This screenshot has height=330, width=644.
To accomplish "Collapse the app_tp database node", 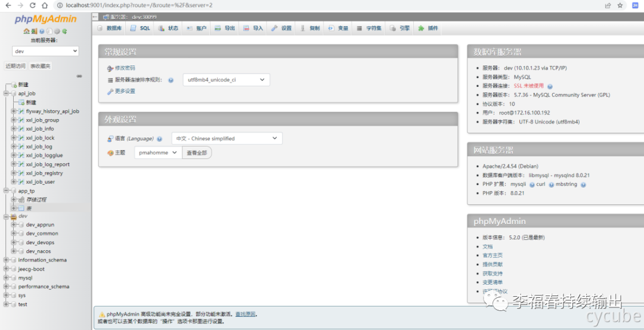I will [6, 191].
